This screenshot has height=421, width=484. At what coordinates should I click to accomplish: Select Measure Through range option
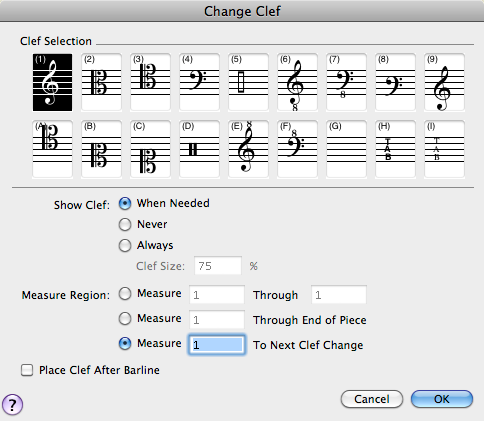tap(125, 294)
